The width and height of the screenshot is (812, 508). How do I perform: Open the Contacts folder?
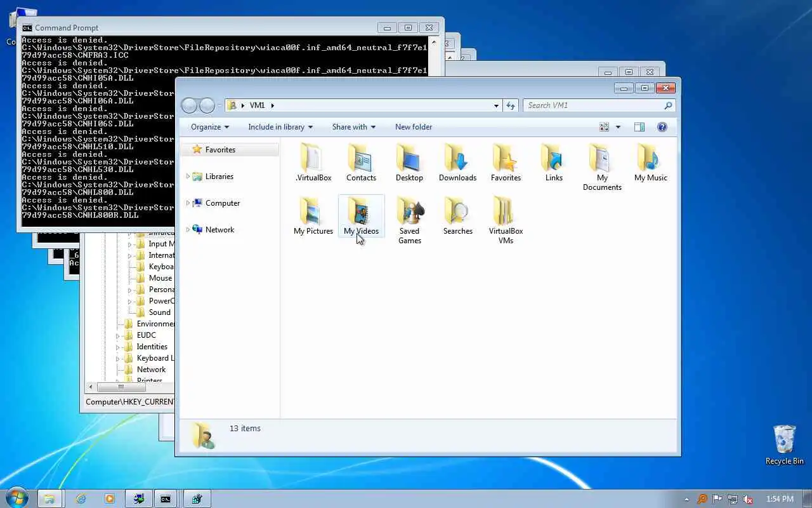pos(361,163)
